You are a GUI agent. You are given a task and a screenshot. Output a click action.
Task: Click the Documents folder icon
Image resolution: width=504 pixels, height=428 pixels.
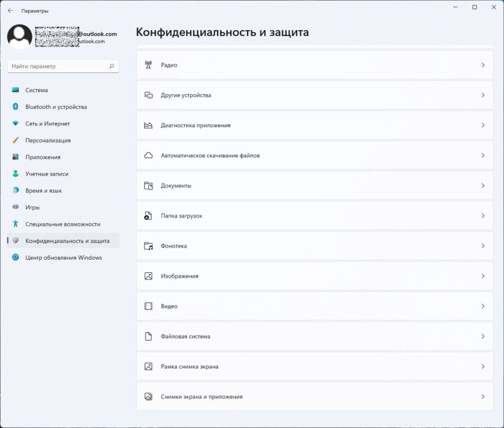[148, 185]
